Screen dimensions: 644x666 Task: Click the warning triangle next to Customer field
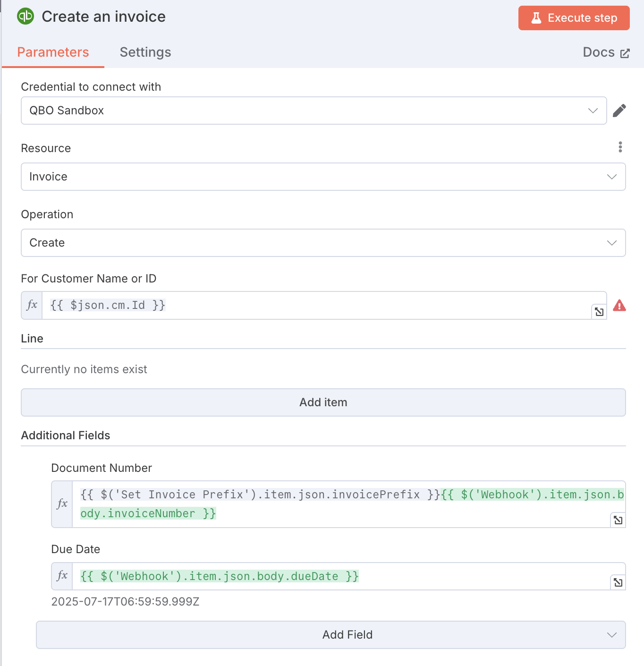620,306
